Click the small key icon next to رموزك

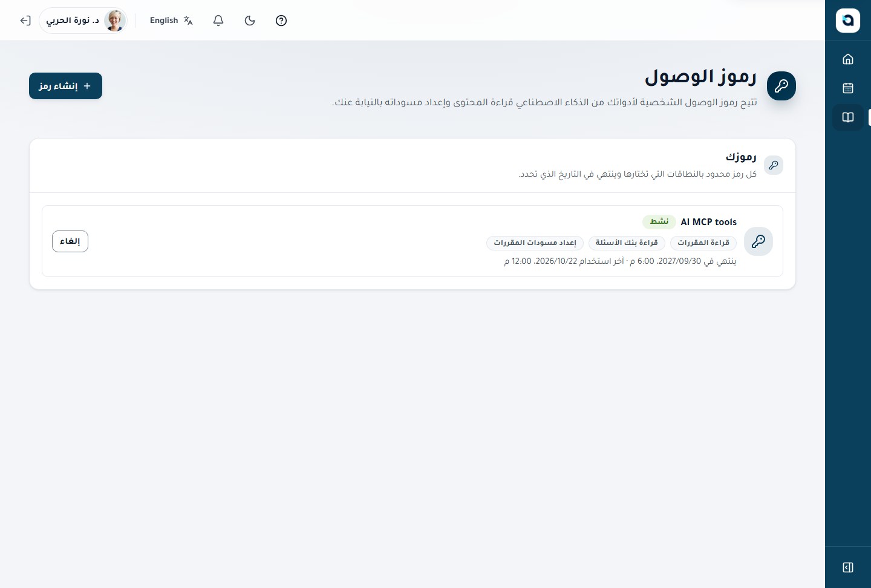[x=774, y=165]
